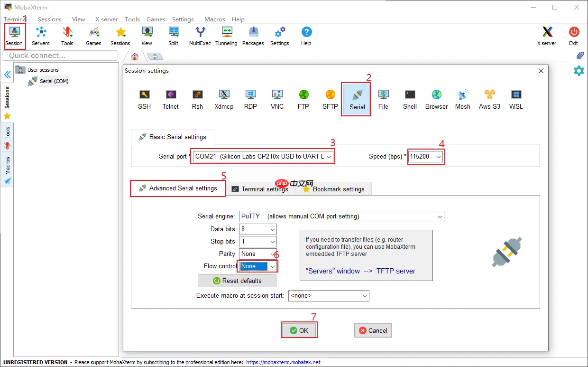Viewport: 588px width, 367px height.
Task: Open the Serial engine dropdown
Action: [341, 216]
